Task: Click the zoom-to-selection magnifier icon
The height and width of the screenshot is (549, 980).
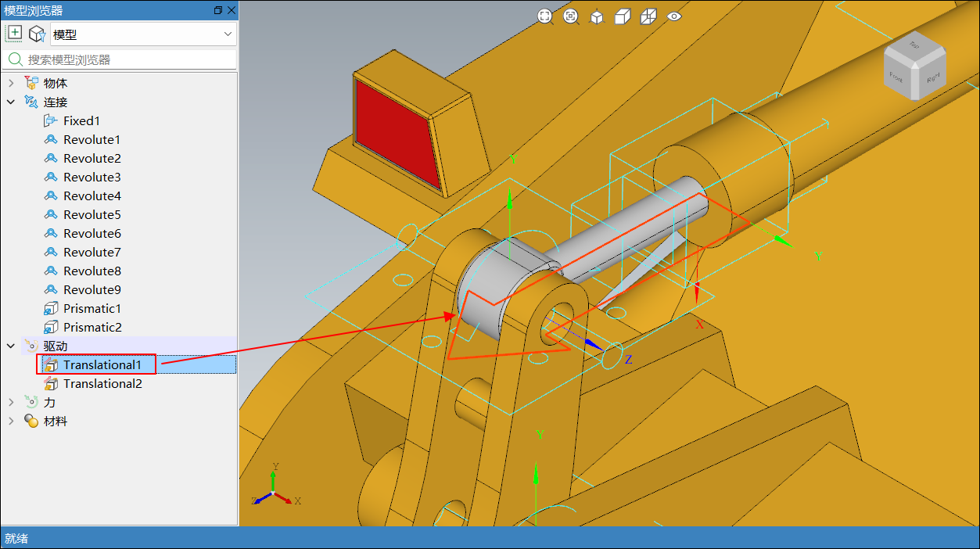Action: pos(571,16)
